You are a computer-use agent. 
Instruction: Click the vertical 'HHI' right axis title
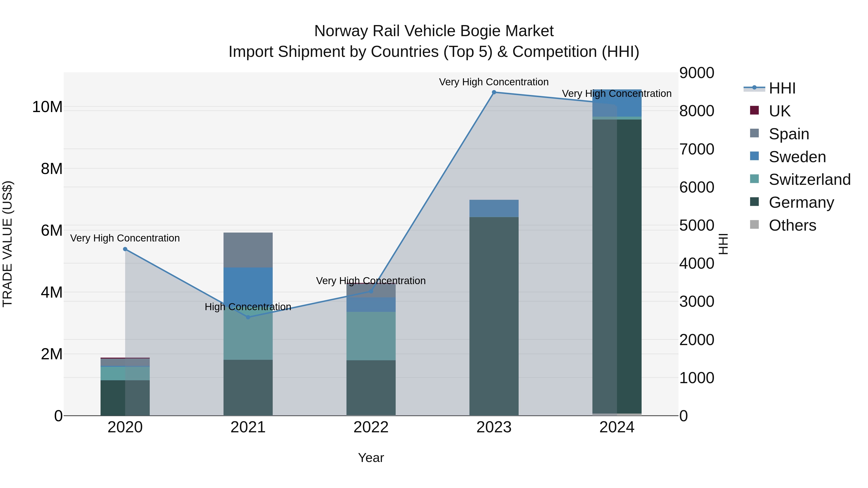(723, 244)
